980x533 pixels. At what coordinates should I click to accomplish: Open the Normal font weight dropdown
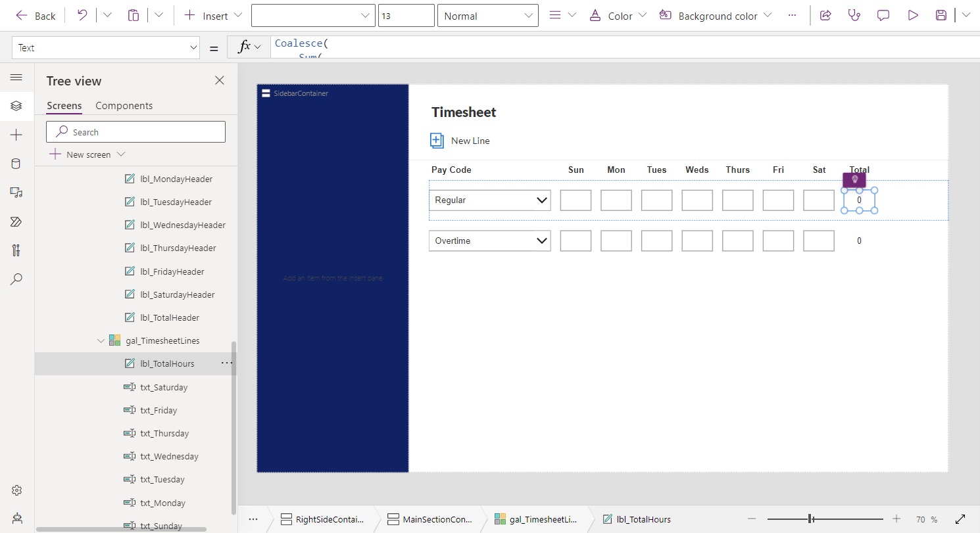point(487,16)
